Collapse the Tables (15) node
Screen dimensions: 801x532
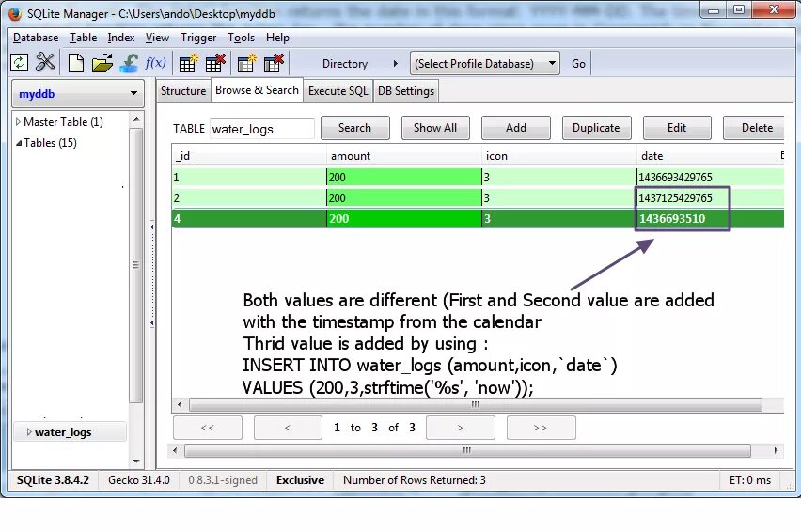click(x=19, y=143)
